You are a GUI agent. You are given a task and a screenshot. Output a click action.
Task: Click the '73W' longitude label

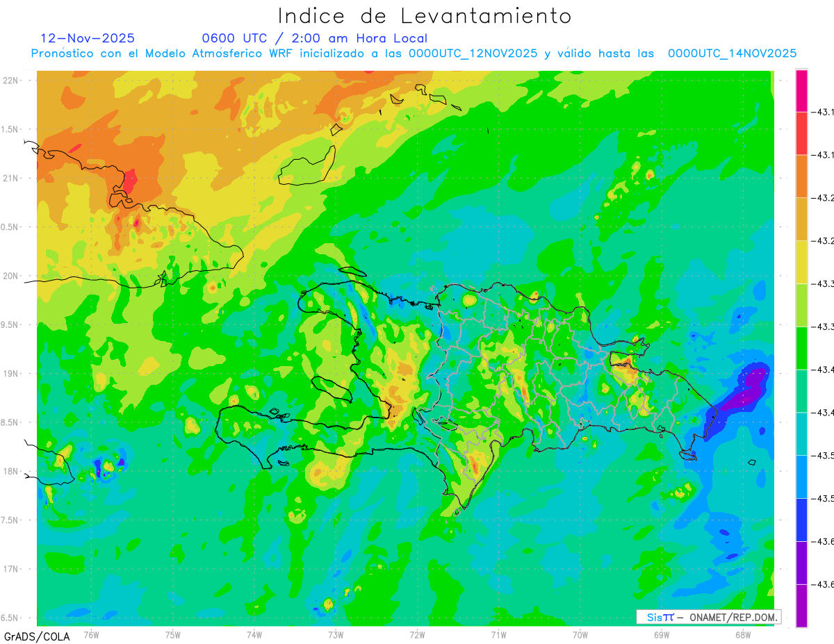click(336, 634)
